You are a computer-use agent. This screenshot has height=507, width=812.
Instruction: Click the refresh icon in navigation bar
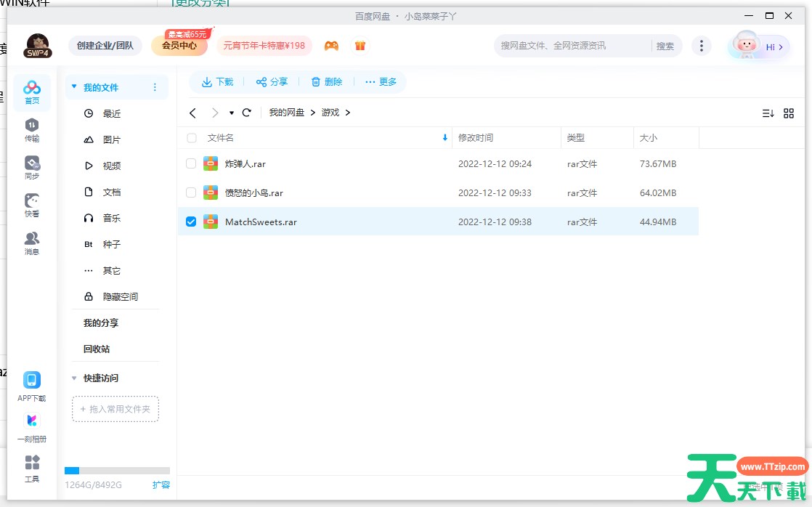pyautogui.click(x=247, y=113)
